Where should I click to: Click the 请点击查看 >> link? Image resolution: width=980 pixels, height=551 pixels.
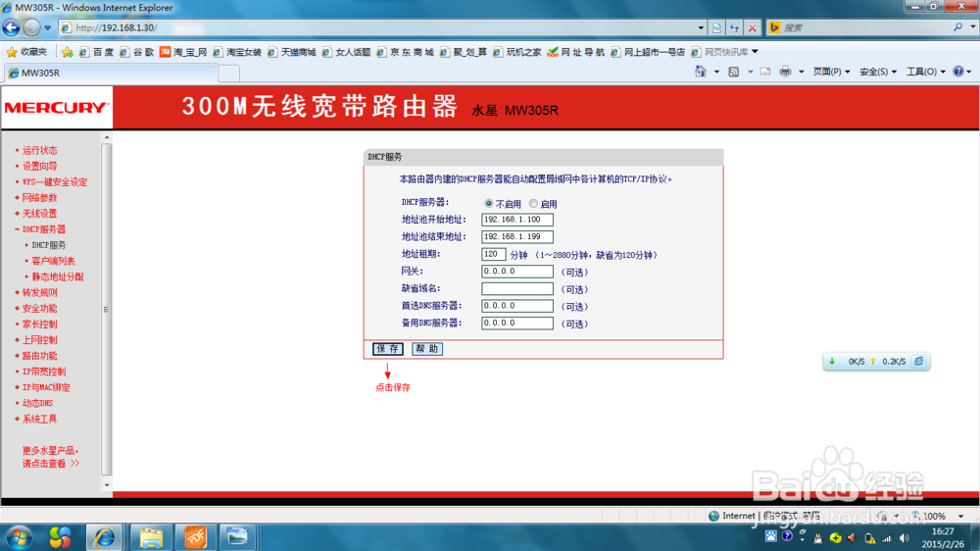point(51,464)
